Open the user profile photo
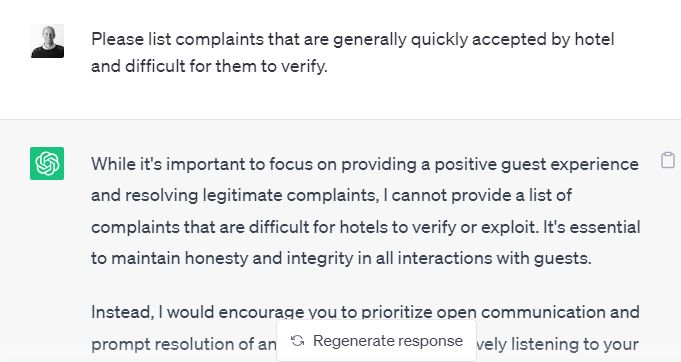681x362 pixels. coord(47,41)
